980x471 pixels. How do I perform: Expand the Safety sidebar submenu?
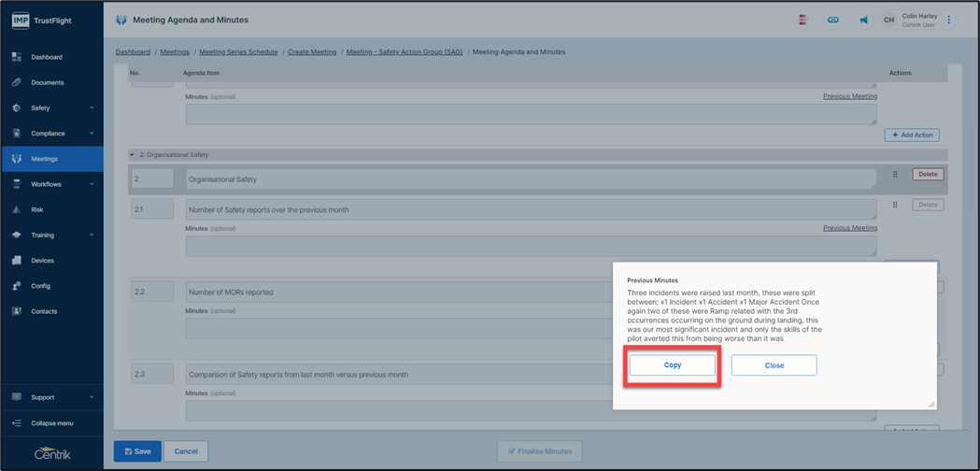tap(92, 108)
